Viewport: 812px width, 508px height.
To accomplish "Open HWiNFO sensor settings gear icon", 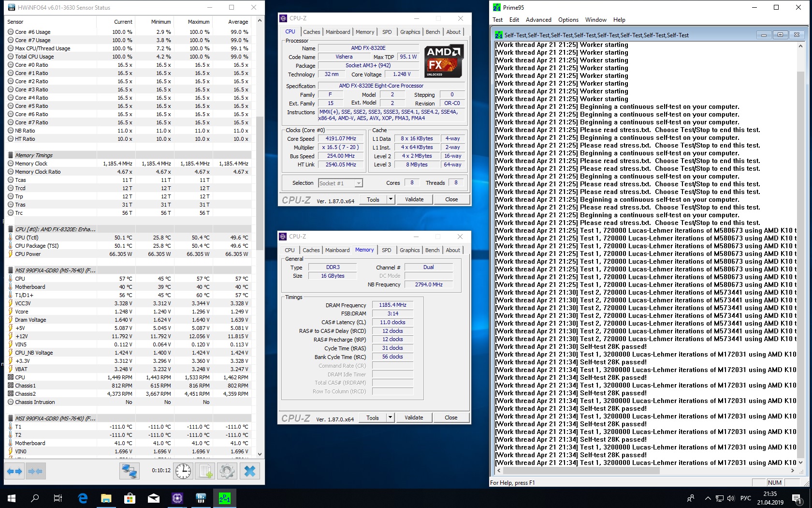I will [227, 471].
